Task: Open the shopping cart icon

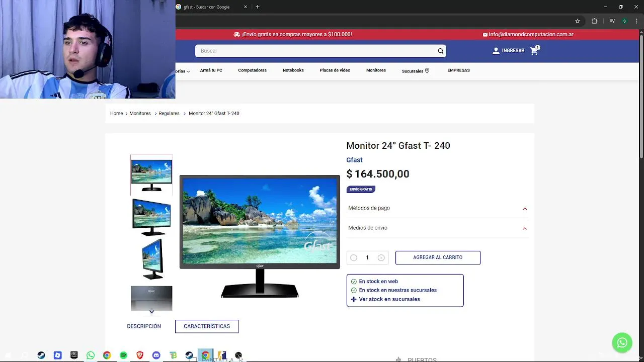Action: tap(534, 51)
